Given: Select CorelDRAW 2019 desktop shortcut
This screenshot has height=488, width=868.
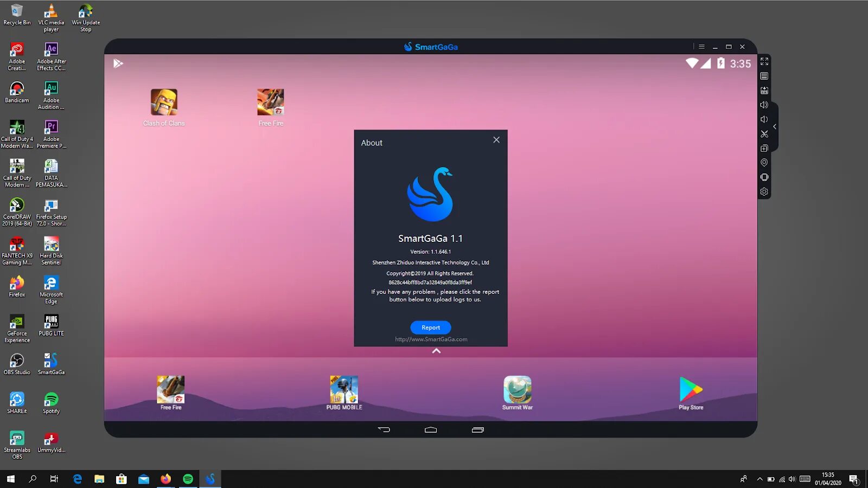Looking at the screenshot, I should click(x=17, y=212).
